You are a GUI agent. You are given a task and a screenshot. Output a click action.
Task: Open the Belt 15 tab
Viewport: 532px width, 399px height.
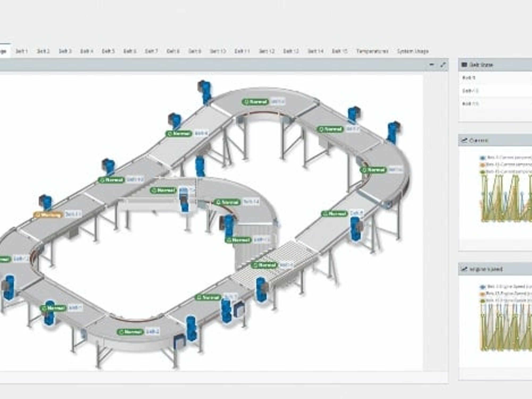[x=340, y=51]
